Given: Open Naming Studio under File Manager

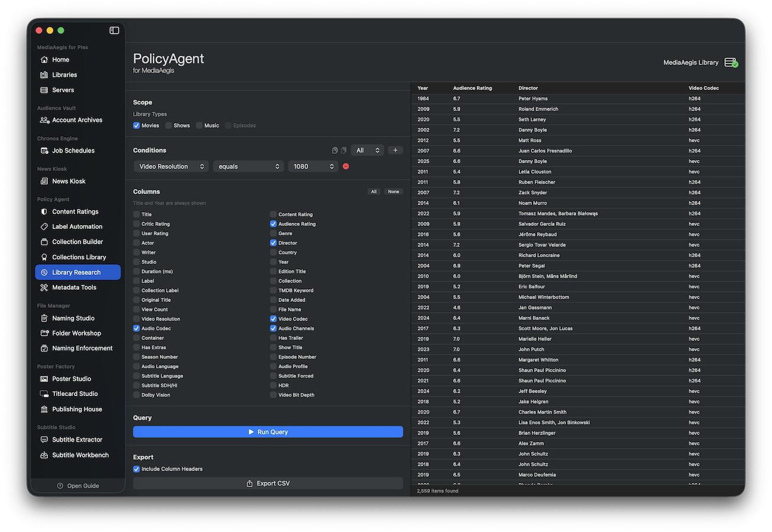Looking at the screenshot, I should click(78, 318).
